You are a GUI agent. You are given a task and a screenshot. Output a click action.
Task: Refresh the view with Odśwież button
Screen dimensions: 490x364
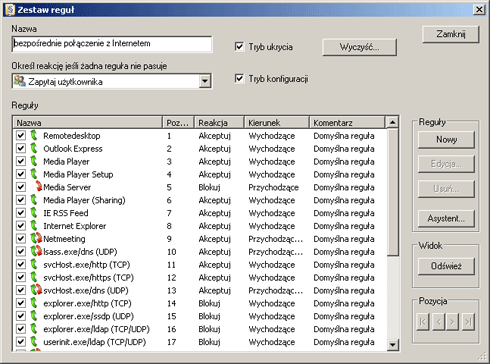[x=446, y=266]
